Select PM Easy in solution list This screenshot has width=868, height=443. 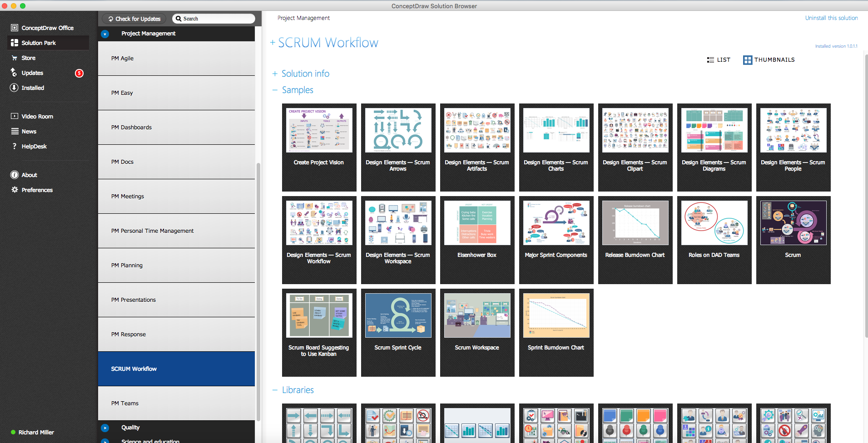(176, 93)
